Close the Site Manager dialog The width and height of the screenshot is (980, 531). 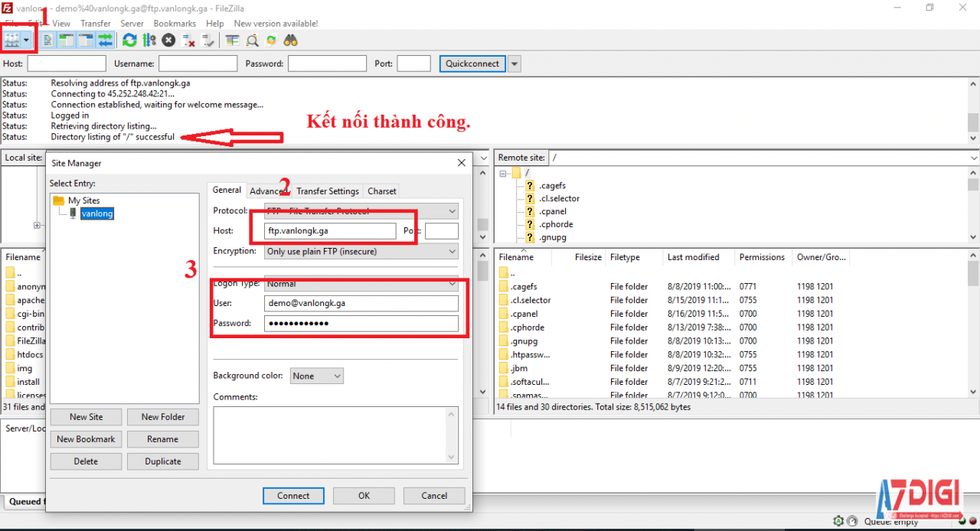(x=461, y=163)
